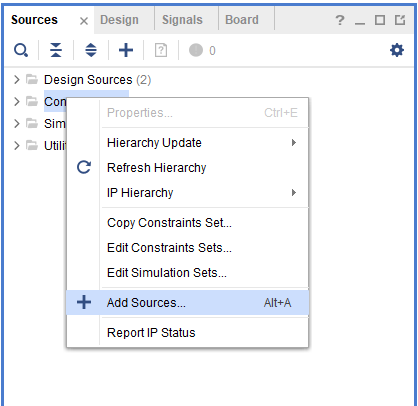Collapse all sources in the hierarchy
The width and height of the screenshot is (418, 406).
click(x=56, y=50)
